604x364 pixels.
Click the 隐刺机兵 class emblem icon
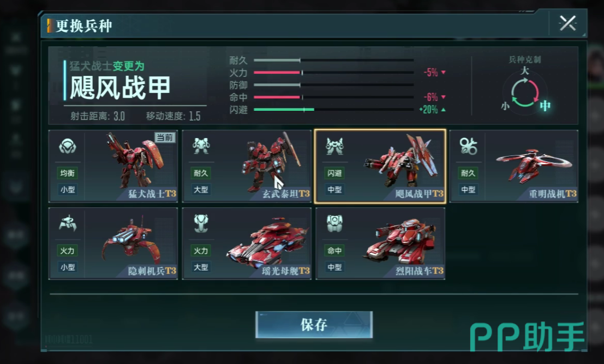point(68,223)
